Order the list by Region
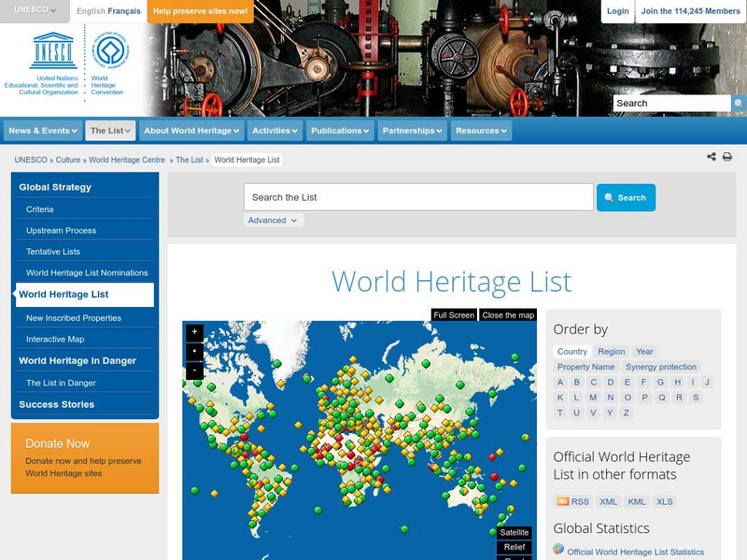This screenshot has width=747, height=560. (x=612, y=352)
